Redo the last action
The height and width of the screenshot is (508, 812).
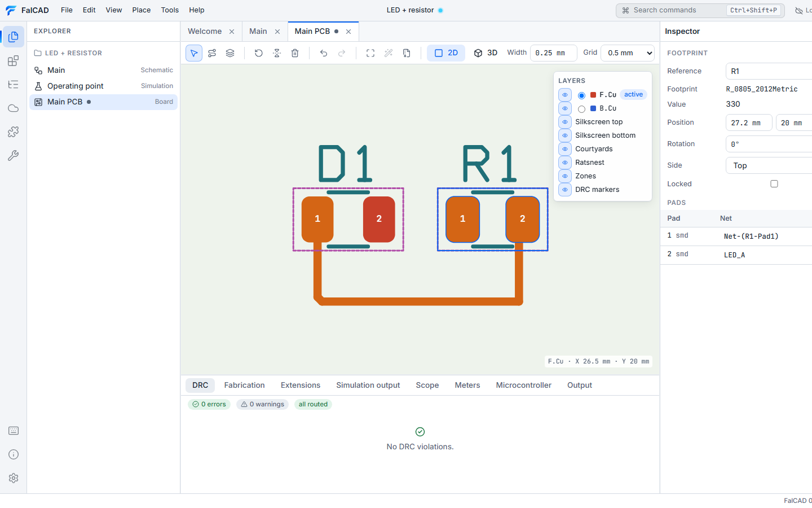point(342,53)
